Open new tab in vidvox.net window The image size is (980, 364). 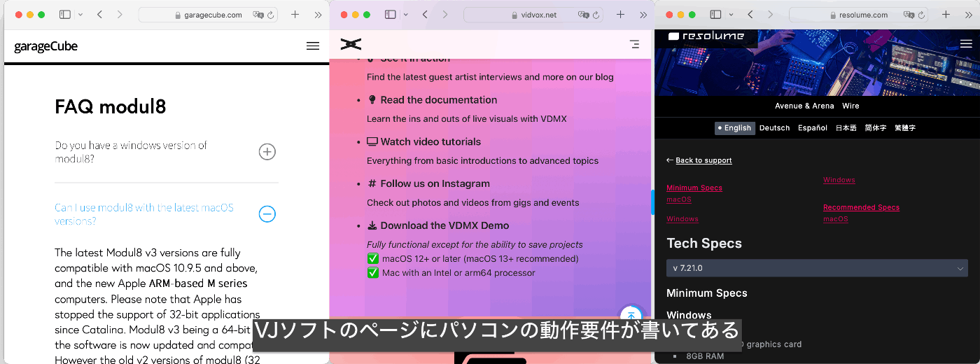coord(620,14)
